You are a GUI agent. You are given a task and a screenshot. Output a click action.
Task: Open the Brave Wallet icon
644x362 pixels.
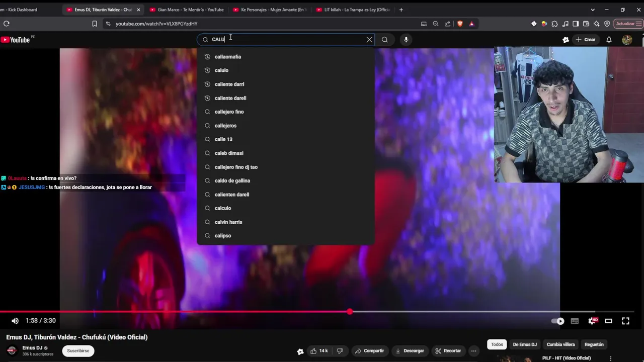pyautogui.click(x=586, y=24)
